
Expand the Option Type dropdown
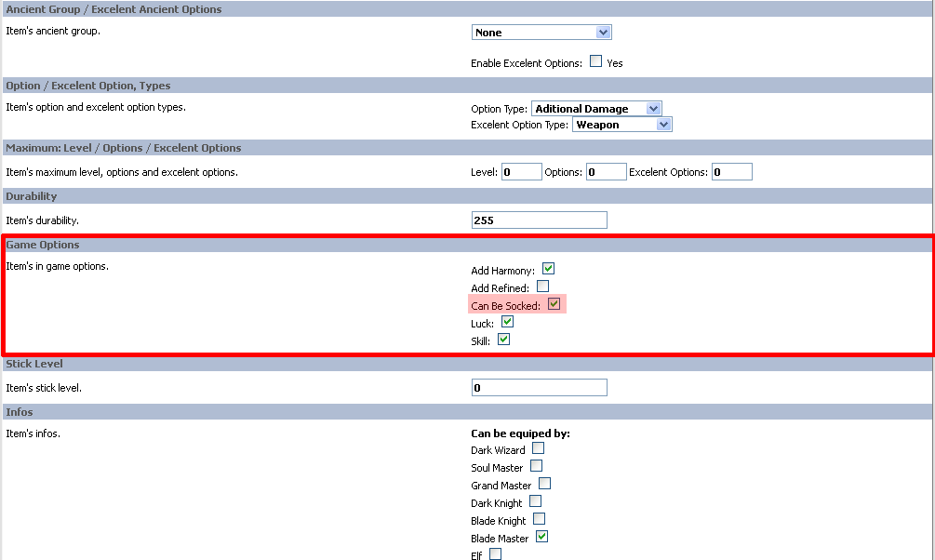click(x=596, y=109)
